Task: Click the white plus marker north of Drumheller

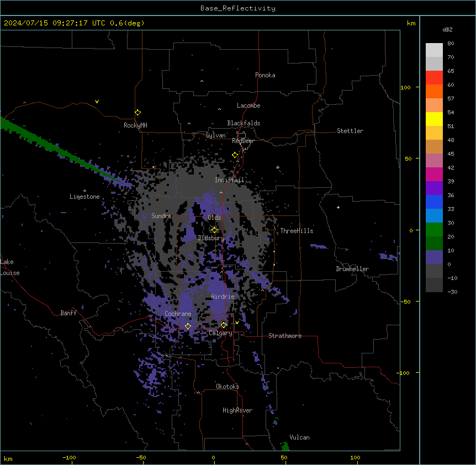Action: tap(338, 207)
